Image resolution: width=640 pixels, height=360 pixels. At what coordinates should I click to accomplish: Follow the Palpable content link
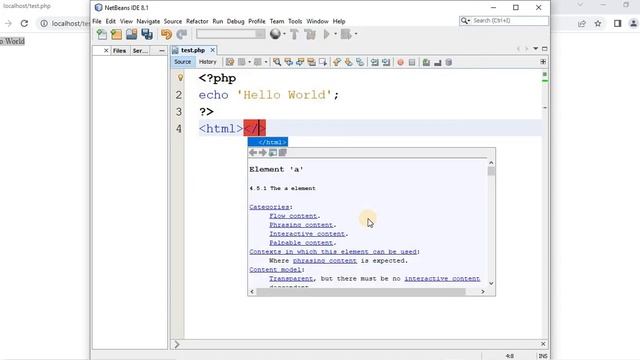(x=301, y=243)
